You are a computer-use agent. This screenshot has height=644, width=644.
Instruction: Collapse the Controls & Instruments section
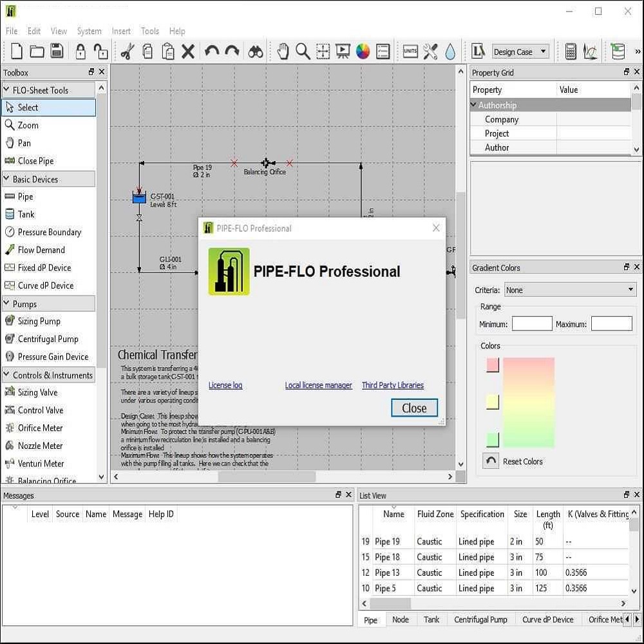(6, 374)
